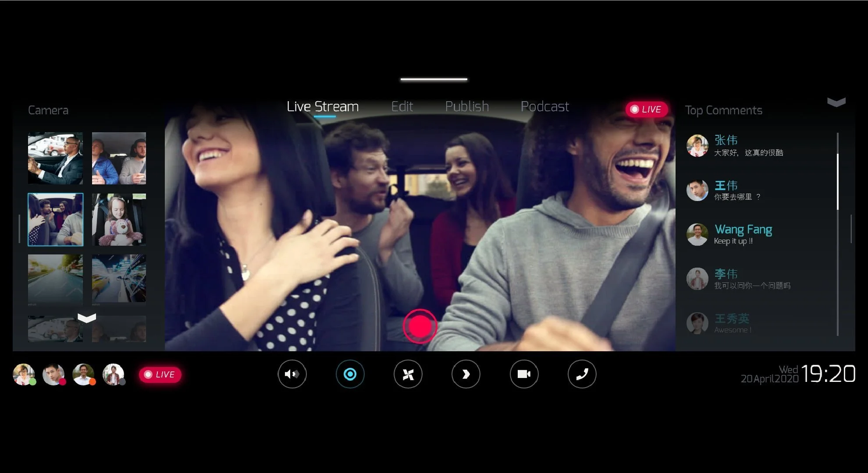Click the navigation arrow icon
868x473 pixels.
pyautogui.click(x=466, y=374)
